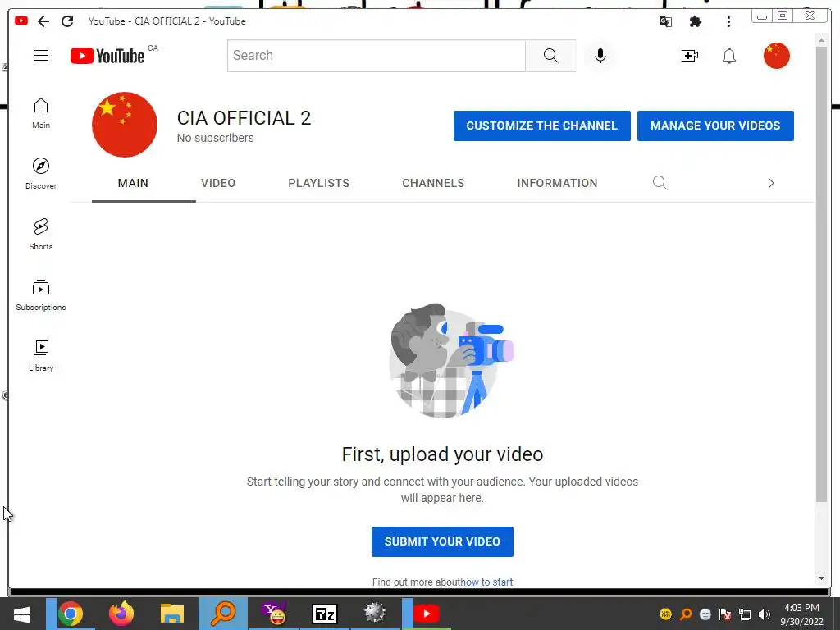This screenshot has width=840, height=630.
Task: Click SUBMIT YOUR VIDEO button
Action: click(442, 541)
